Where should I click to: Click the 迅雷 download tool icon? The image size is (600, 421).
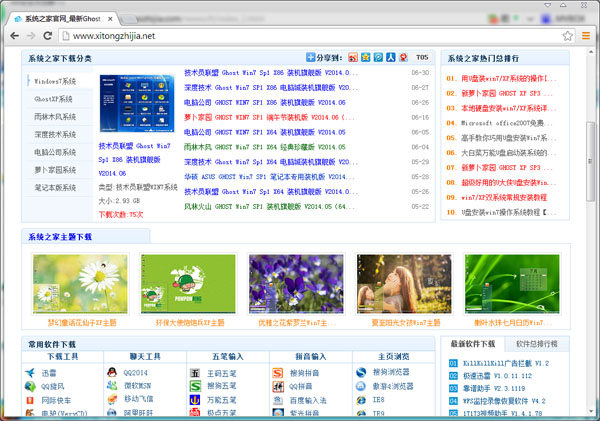(32, 373)
